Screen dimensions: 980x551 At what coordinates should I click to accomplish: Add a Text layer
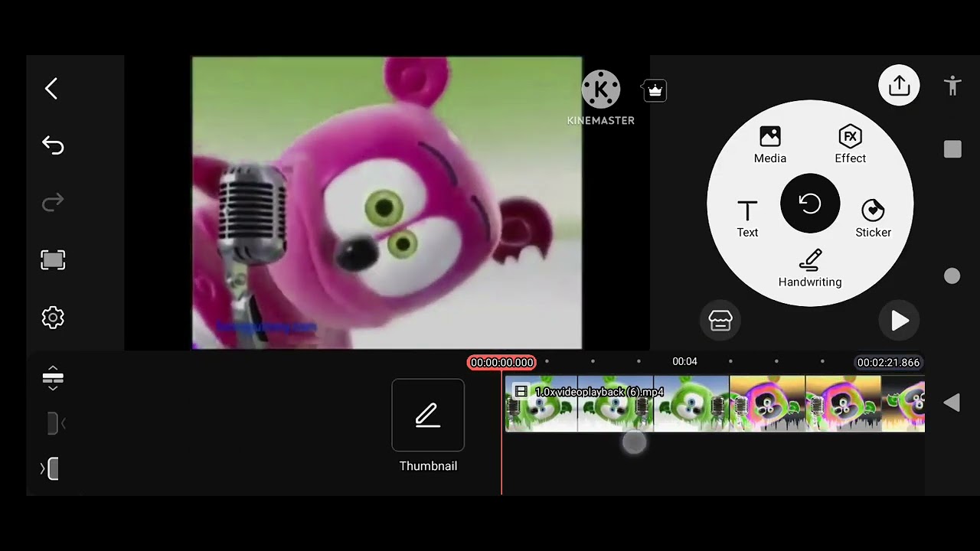[x=747, y=219]
